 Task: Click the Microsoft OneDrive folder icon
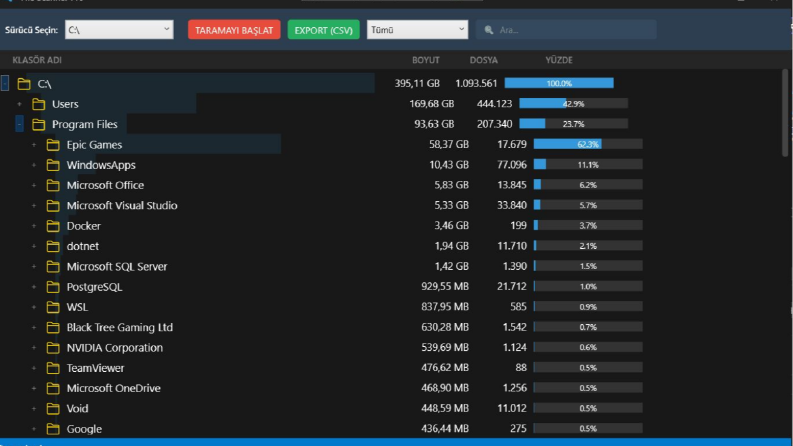tap(53, 388)
